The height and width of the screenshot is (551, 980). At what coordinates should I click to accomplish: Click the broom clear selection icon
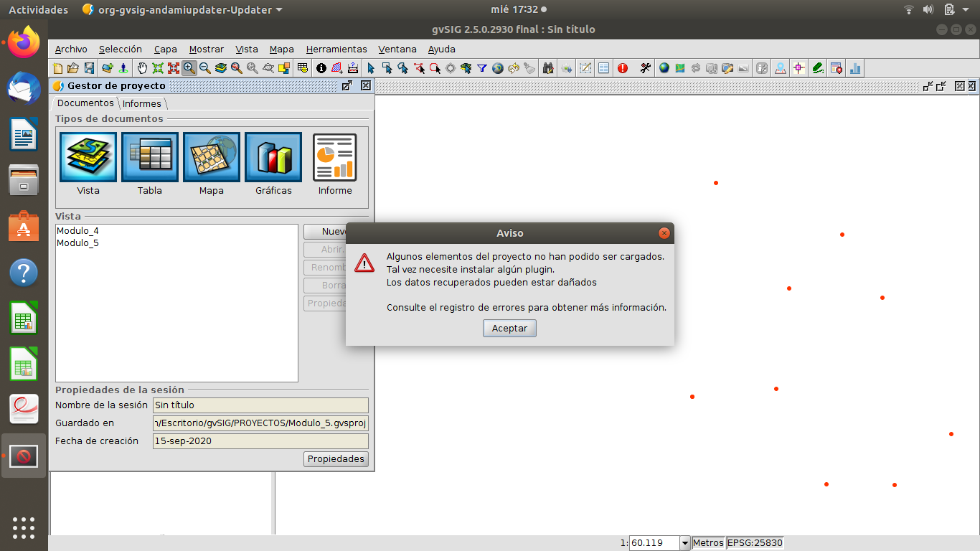tap(529, 68)
